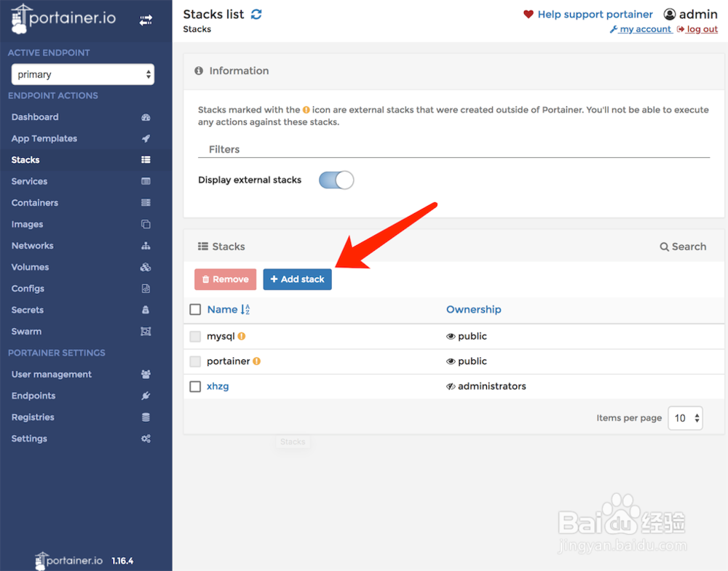
Task: Click the refresh icon beside Stacks list
Action: (256, 15)
